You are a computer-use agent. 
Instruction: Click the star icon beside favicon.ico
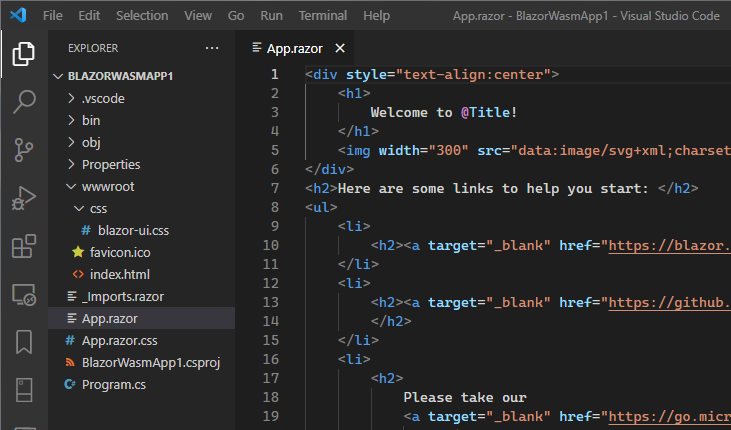[78, 252]
